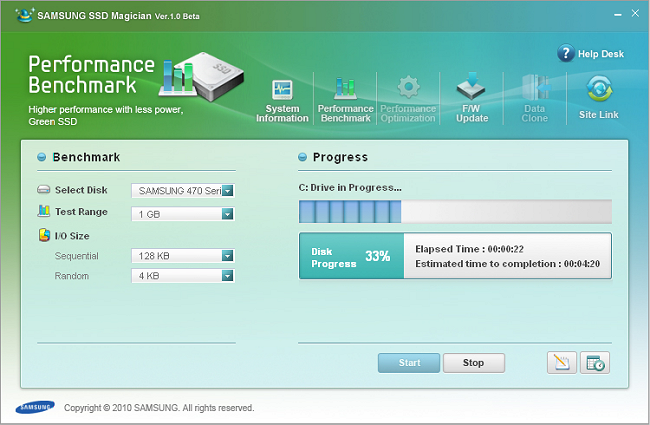Click the SSD Magician app icon in title bar
Screen dimensions: 650x425
[x=24, y=15]
